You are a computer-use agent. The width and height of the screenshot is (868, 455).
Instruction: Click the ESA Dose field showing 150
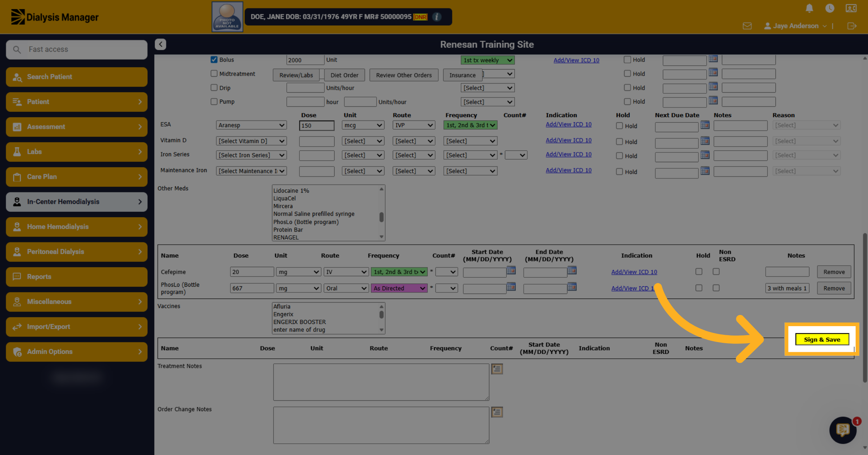pos(317,125)
